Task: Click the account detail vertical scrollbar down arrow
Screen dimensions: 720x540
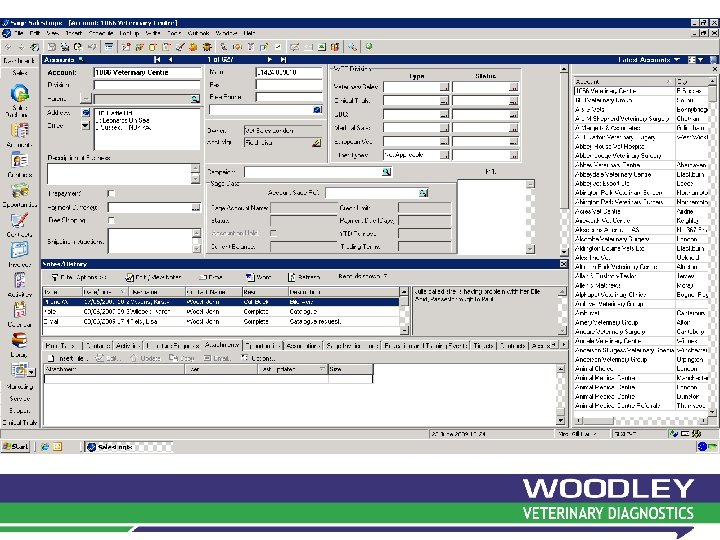Action: pos(564,252)
